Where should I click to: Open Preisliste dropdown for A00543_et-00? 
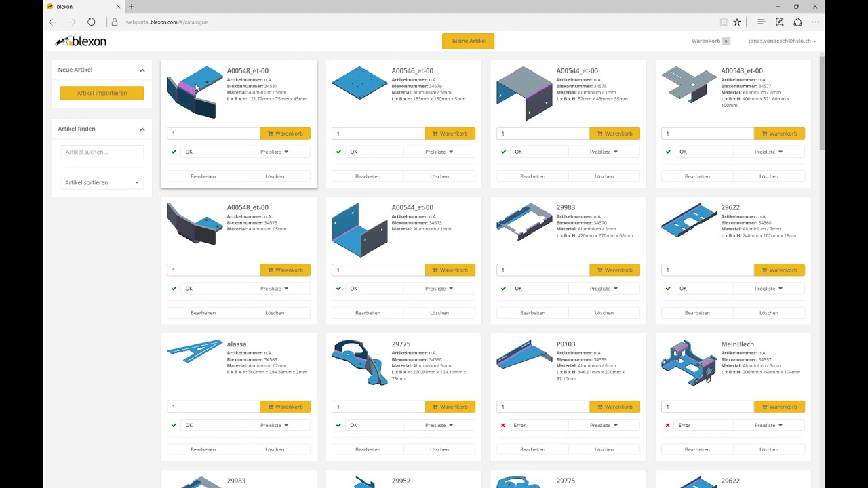tap(769, 152)
